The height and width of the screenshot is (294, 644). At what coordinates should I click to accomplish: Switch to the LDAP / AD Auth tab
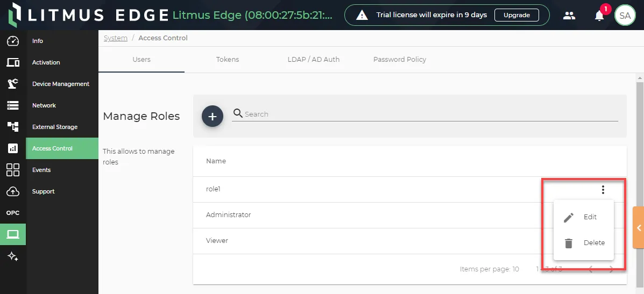[x=313, y=60]
